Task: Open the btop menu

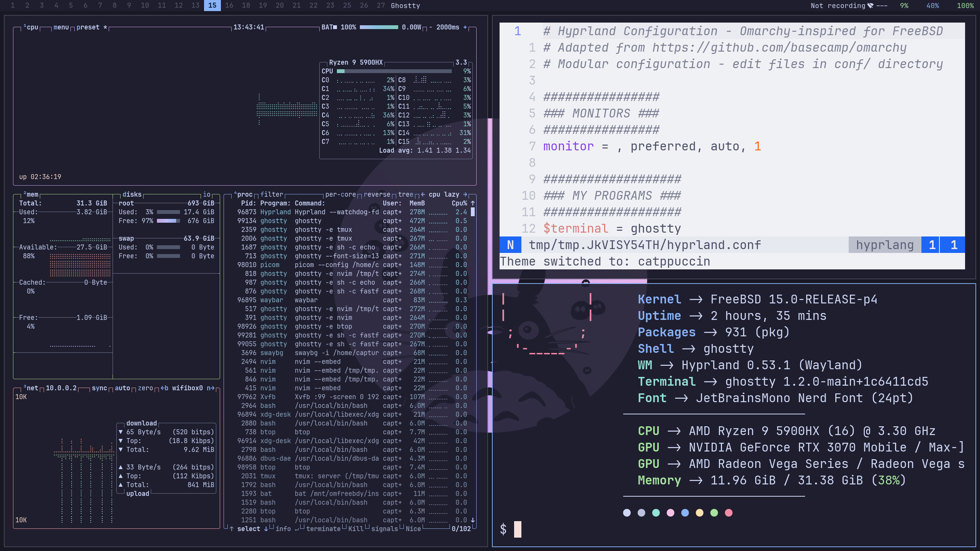Action: pos(61,27)
